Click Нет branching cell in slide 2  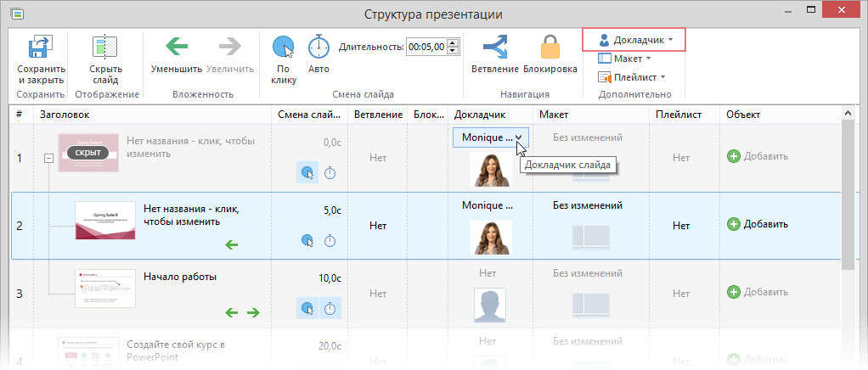[378, 226]
